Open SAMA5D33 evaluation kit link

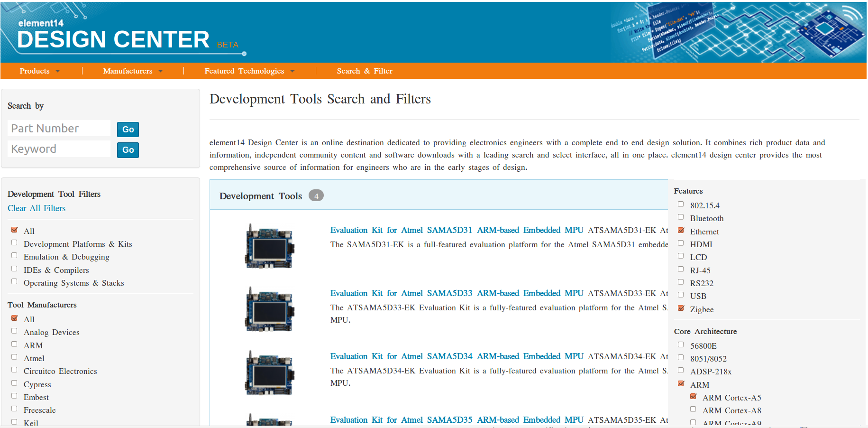[457, 293]
